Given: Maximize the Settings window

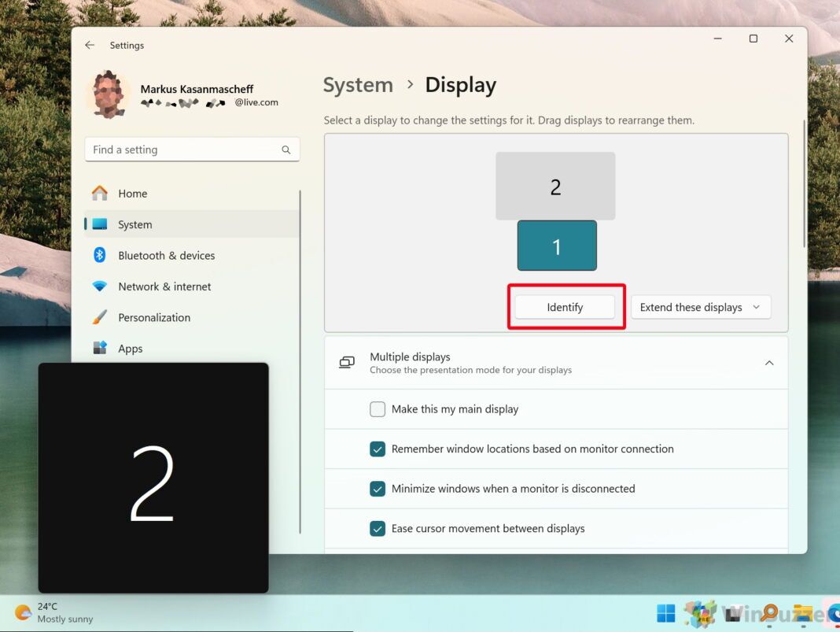Looking at the screenshot, I should [753, 39].
